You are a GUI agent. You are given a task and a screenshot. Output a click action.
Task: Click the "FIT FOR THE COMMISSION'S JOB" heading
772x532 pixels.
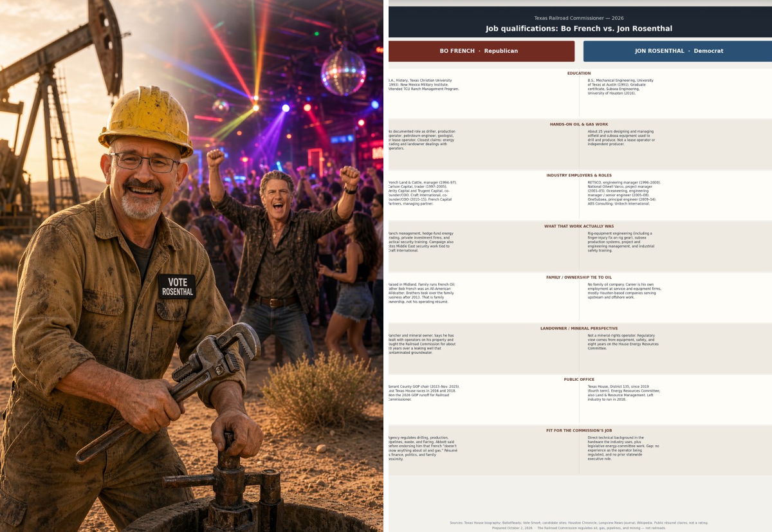tap(579, 430)
